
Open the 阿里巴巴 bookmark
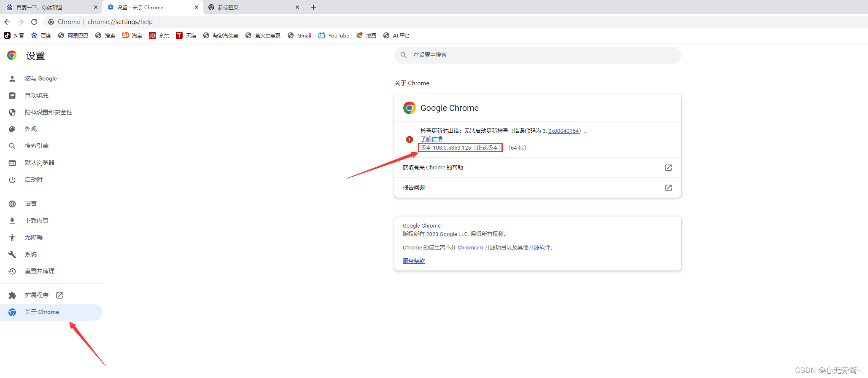[73, 35]
